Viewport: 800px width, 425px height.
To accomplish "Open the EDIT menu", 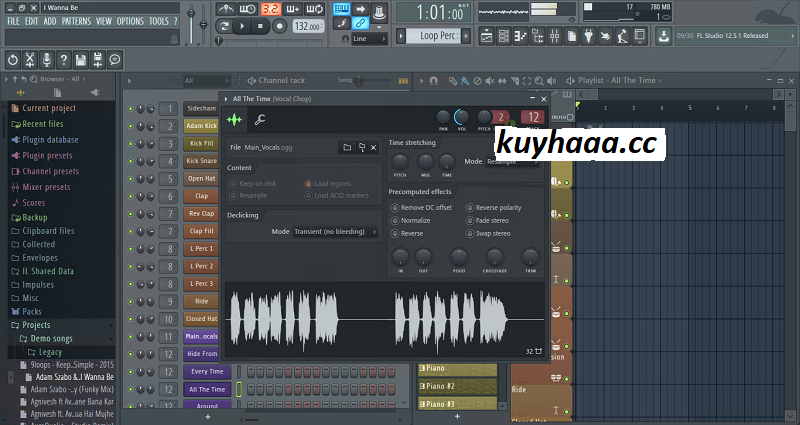I will click(x=32, y=21).
